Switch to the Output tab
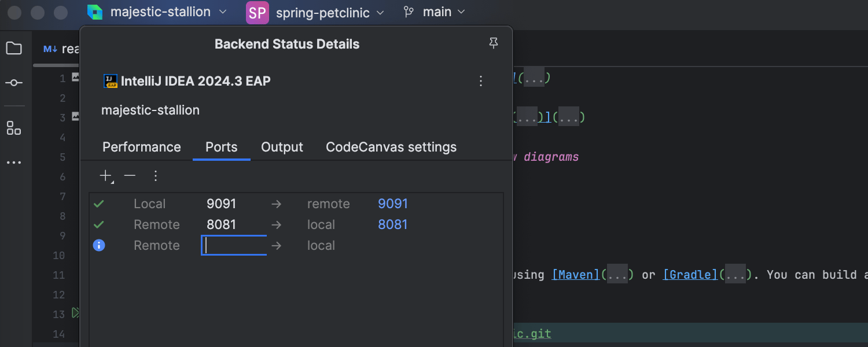Screen dimensions: 868x347 [282, 147]
